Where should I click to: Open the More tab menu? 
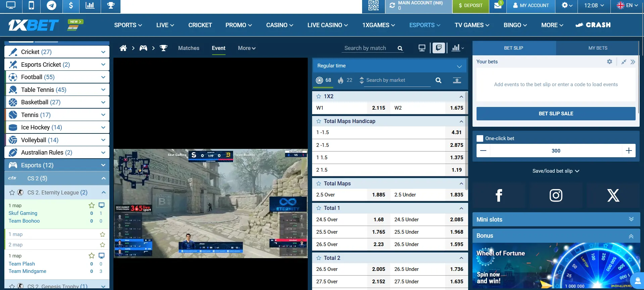pos(247,48)
